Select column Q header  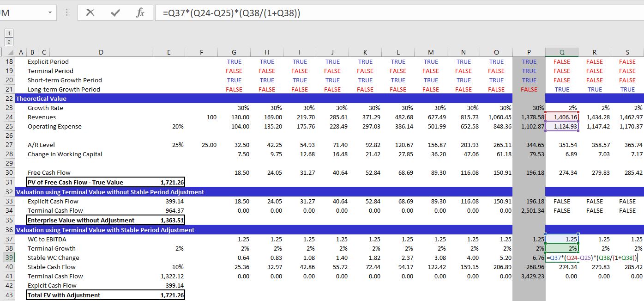[x=562, y=52]
